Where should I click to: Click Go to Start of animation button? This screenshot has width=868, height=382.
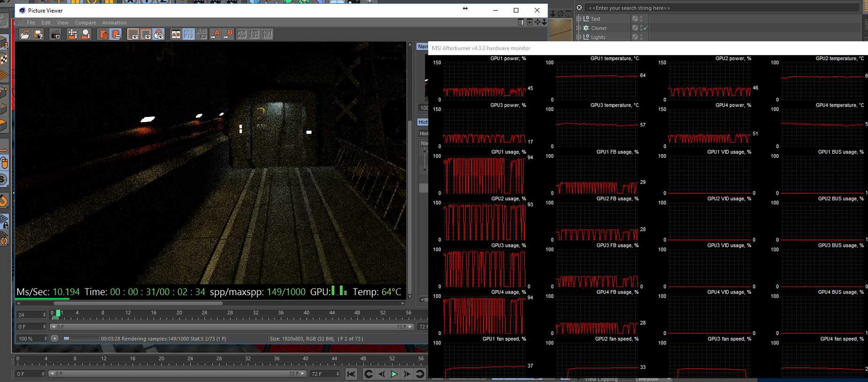[351, 374]
